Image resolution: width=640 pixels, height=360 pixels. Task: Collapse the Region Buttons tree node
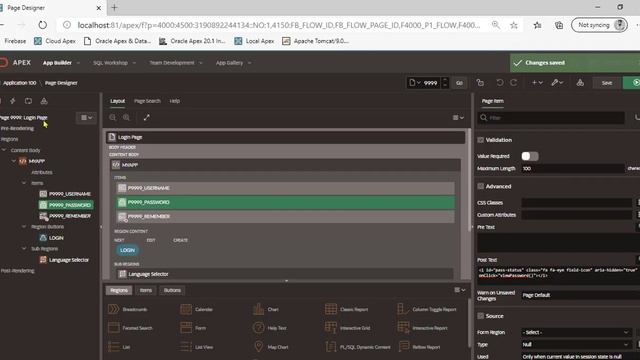24,227
